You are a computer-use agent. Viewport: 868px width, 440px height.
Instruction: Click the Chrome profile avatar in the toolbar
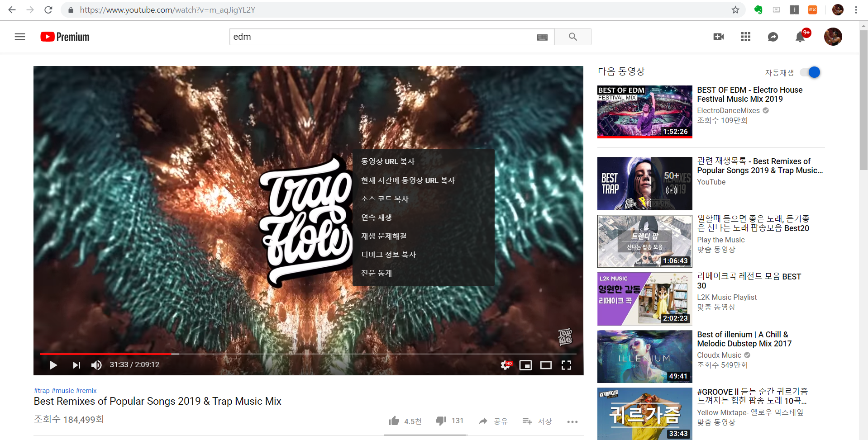[x=838, y=9]
